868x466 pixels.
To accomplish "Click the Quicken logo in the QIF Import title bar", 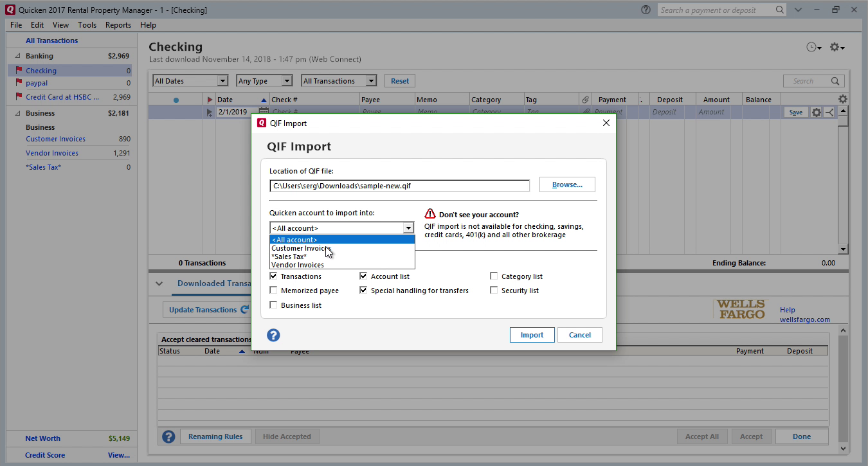I will pyautogui.click(x=262, y=123).
